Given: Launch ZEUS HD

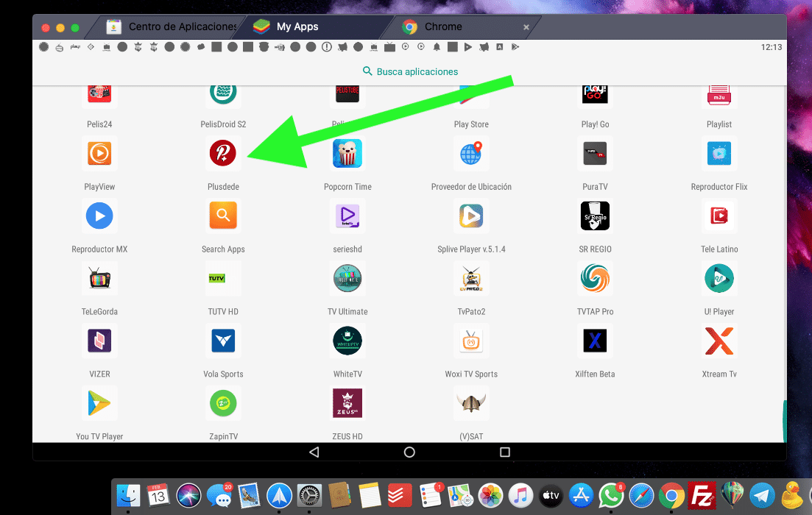Looking at the screenshot, I should (x=347, y=403).
